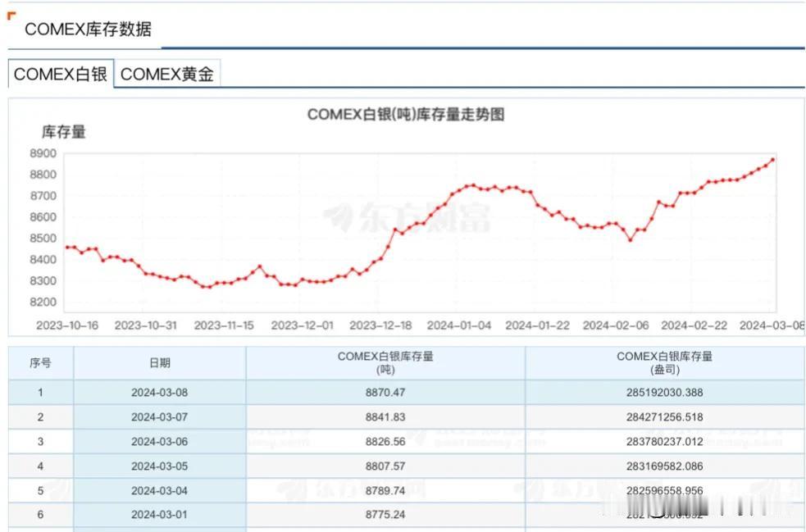
Task: Click the last data point on the chart
Action: [x=772, y=160]
